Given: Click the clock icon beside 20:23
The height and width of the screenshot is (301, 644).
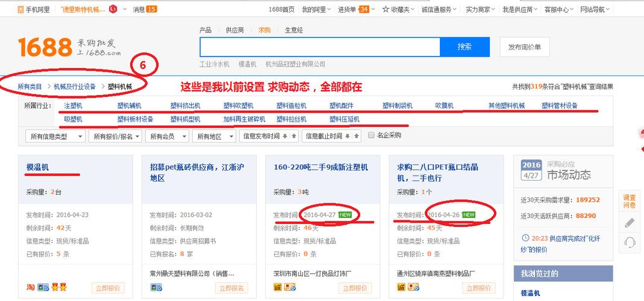Looking at the screenshot, I should 525,238.
